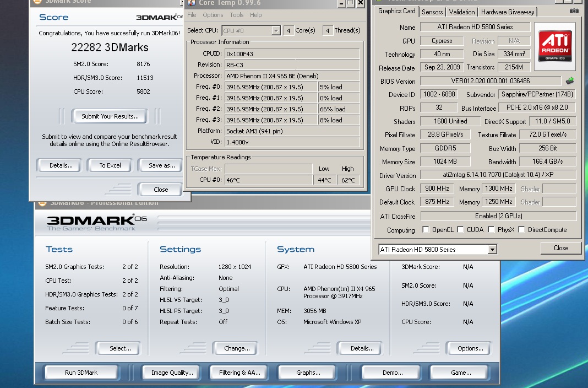
Task: Click the Subvendor field Sapphire/PCPartner
Action: [537, 95]
